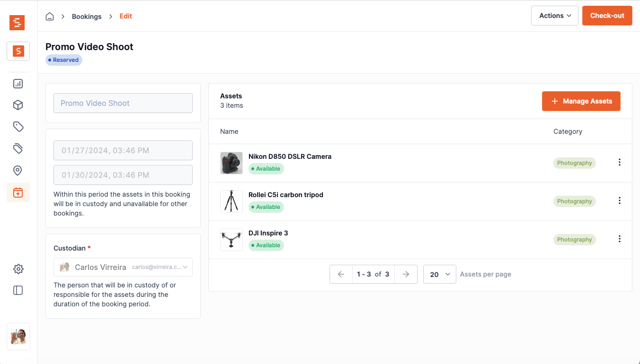Open the 20 assets per page dropdown
This screenshot has height=364, width=640.
point(439,274)
